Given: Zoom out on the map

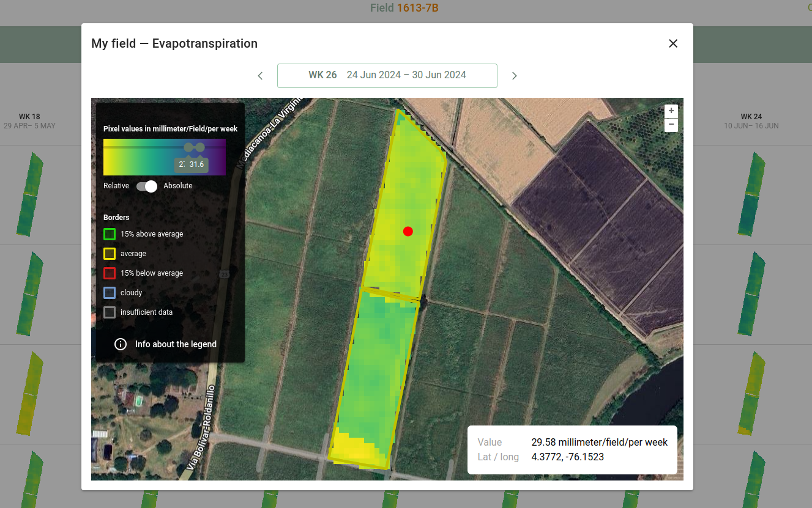Looking at the screenshot, I should (671, 124).
